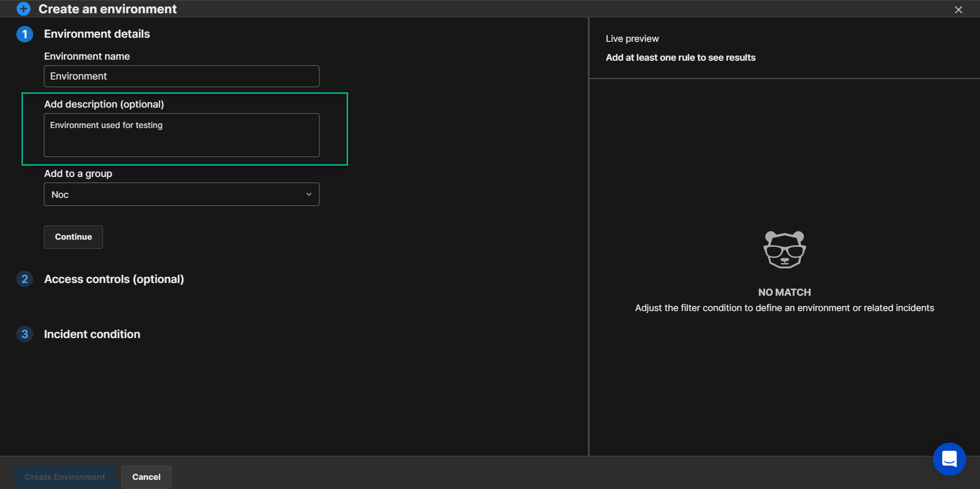Cancel the environment creation
This screenshot has width=980, height=489.
(146, 477)
